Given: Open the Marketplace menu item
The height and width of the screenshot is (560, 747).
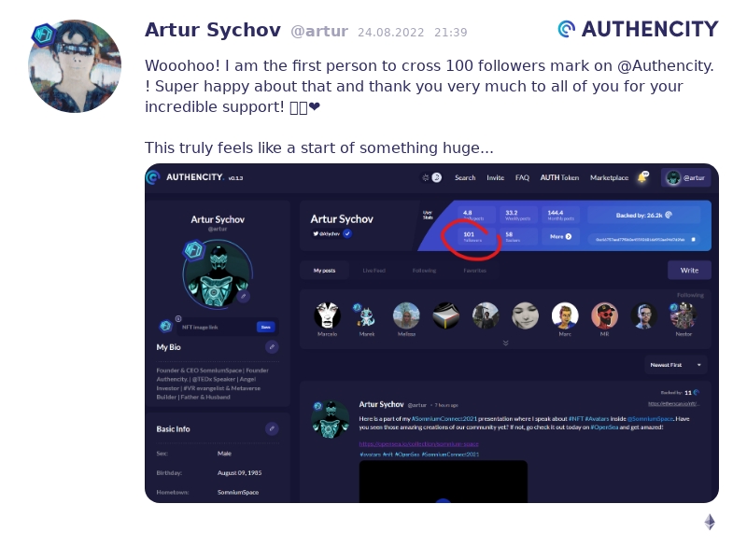Looking at the screenshot, I should point(609,177).
